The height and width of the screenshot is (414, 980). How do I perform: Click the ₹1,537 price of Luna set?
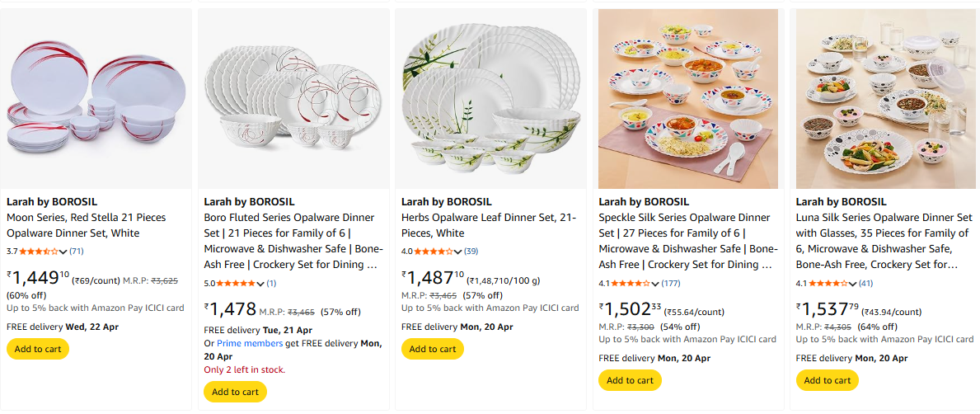[x=824, y=310]
